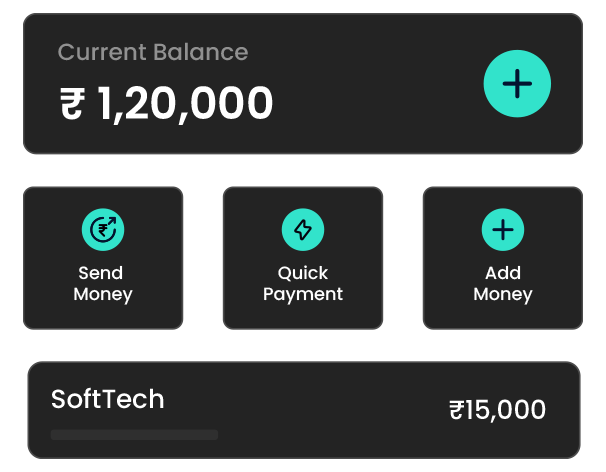Click the word Send in the Send Money tile
This screenshot has height=472, width=606.
coord(101,273)
